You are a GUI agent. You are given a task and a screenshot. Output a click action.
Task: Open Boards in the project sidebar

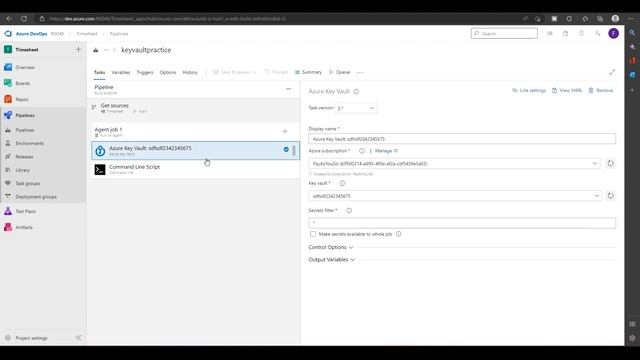click(22, 83)
